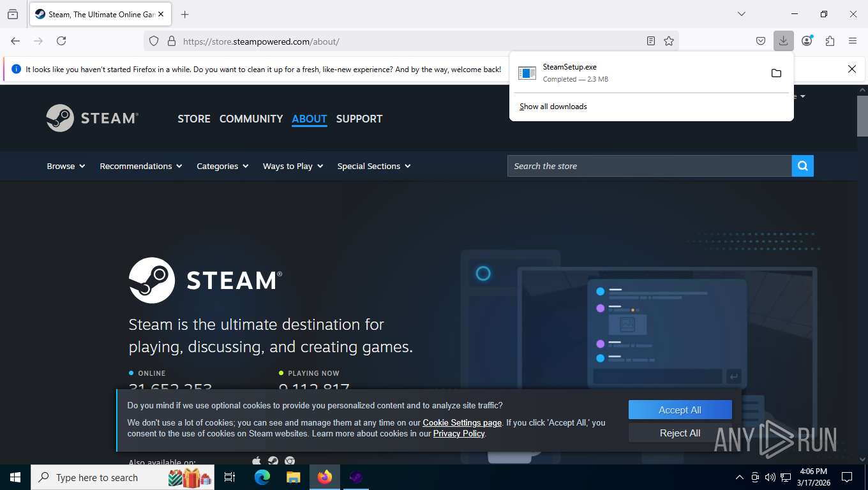Toggle reader view icon
Image resolution: width=868 pixels, height=490 pixels.
(650, 41)
